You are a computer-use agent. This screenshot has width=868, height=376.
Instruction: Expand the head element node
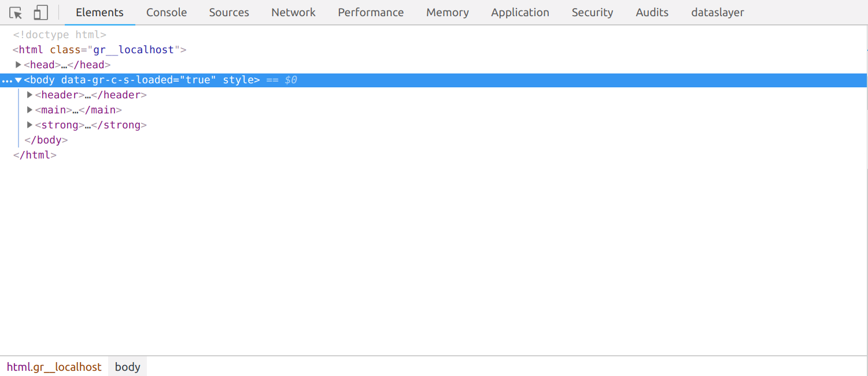pos(18,65)
